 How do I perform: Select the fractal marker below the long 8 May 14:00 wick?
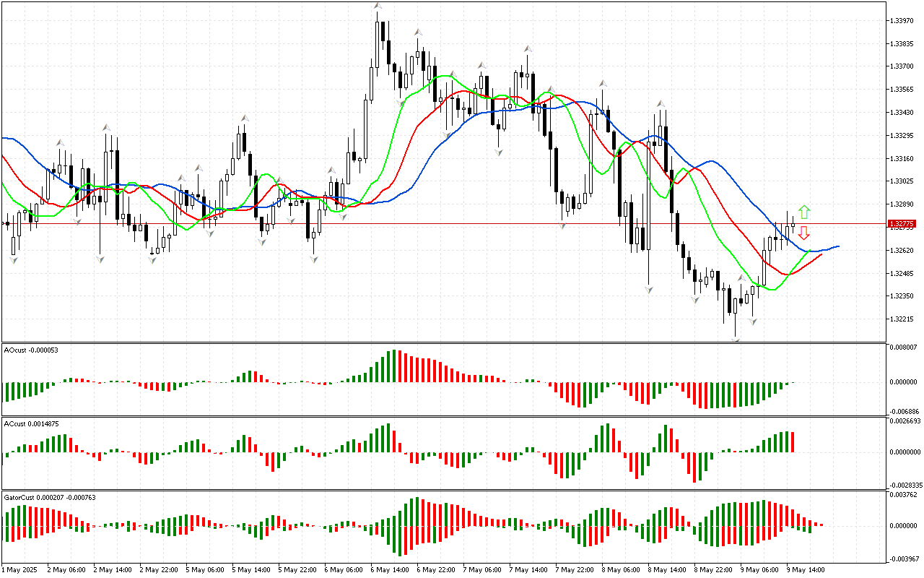pos(649,289)
